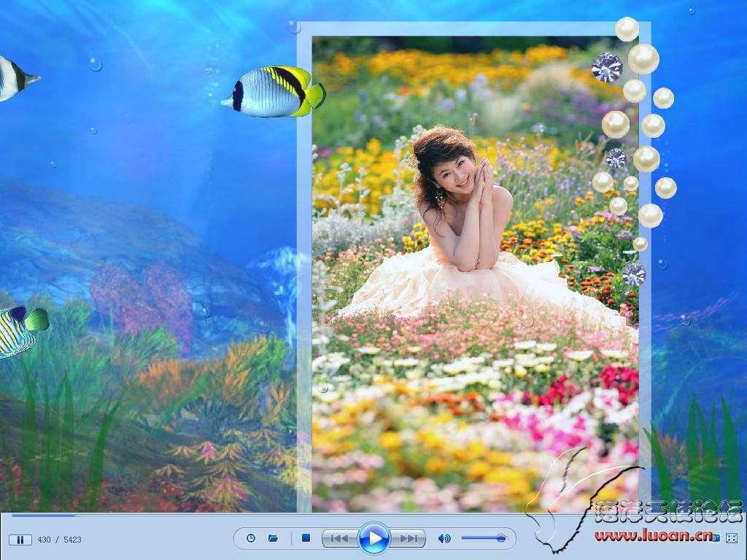
Task: Adjust the volume slider
Action: (483, 538)
